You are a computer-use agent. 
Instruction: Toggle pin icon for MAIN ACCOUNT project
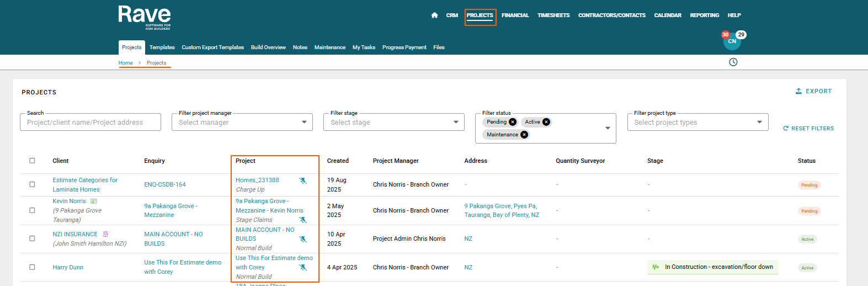(303, 239)
